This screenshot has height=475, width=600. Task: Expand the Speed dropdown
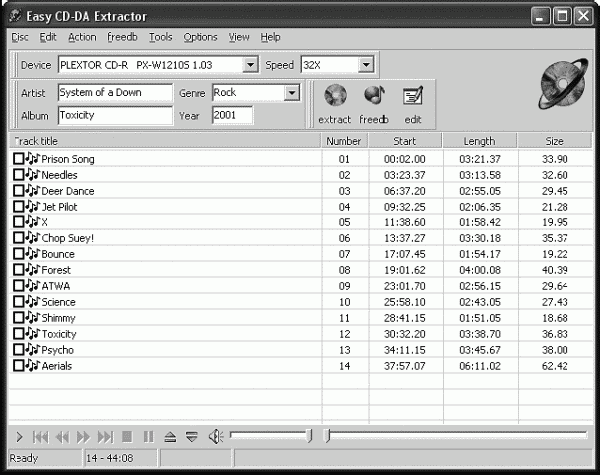pos(365,65)
